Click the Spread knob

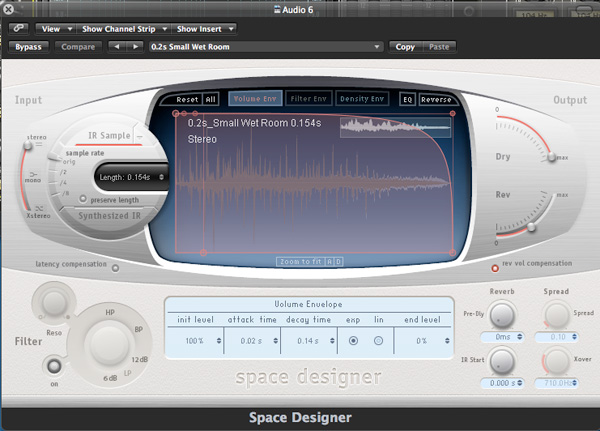pyautogui.click(x=556, y=315)
